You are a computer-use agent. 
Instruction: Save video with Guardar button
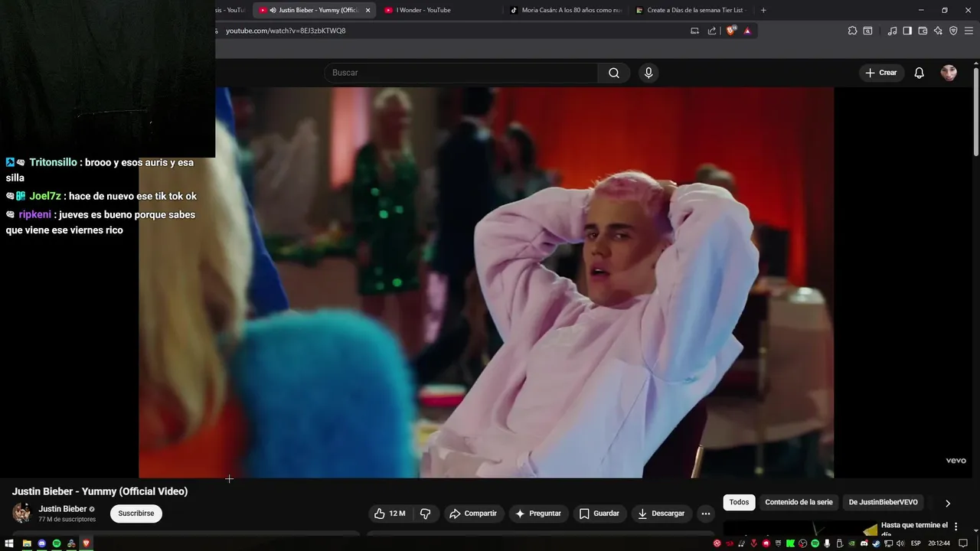pyautogui.click(x=599, y=514)
